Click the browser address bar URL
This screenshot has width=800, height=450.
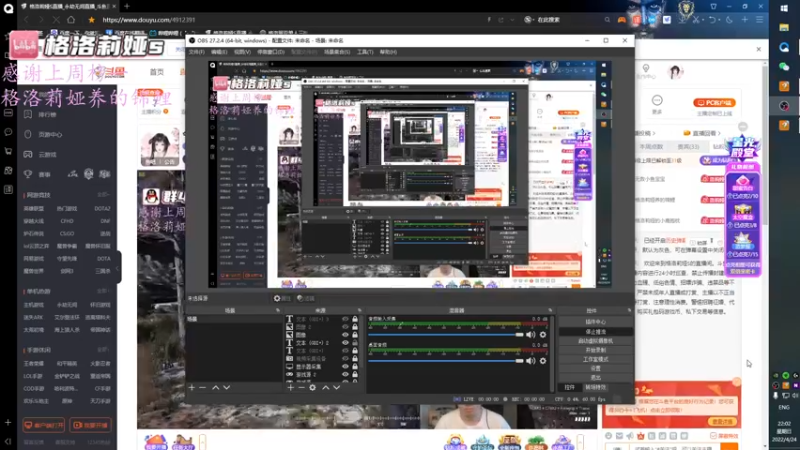coord(148,20)
